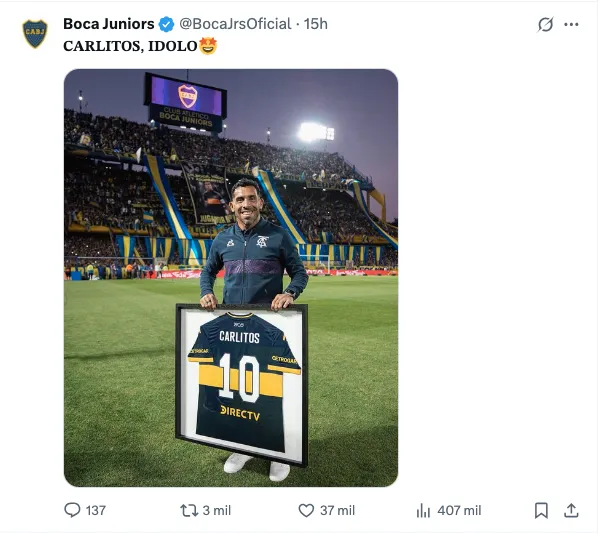Open the Boca Juniors account name link

(108, 23)
